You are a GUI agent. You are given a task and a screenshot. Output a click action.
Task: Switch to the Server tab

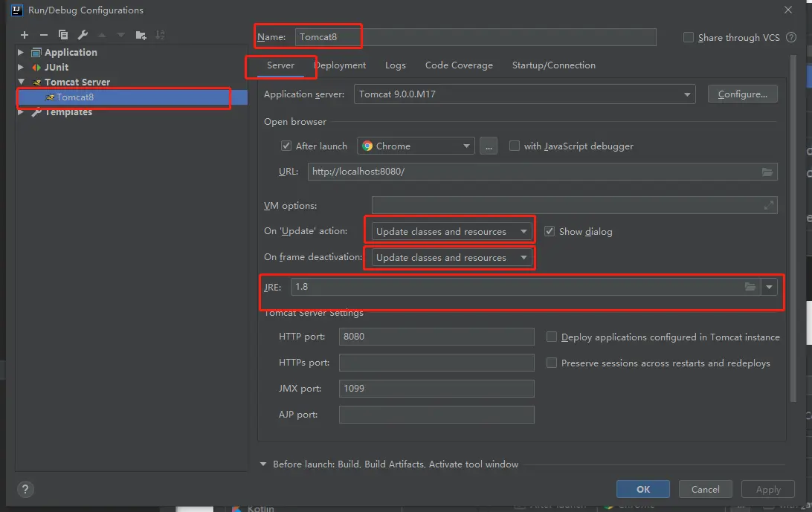[280, 65]
